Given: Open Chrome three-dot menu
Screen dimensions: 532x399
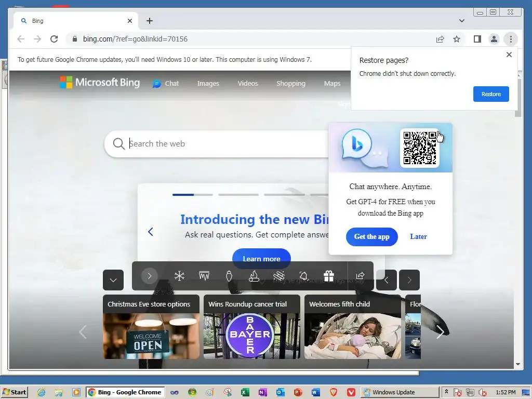Looking at the screenshot, I should 511,39.
